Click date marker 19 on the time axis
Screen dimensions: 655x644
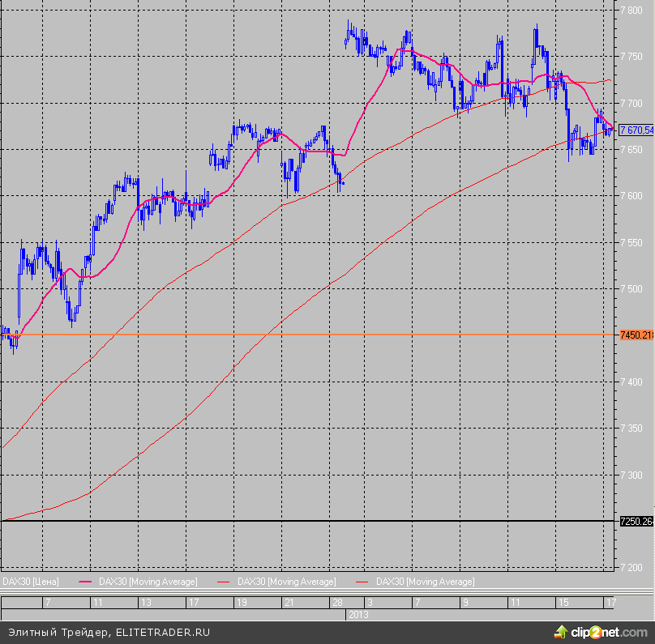click(x=242, y=603)
